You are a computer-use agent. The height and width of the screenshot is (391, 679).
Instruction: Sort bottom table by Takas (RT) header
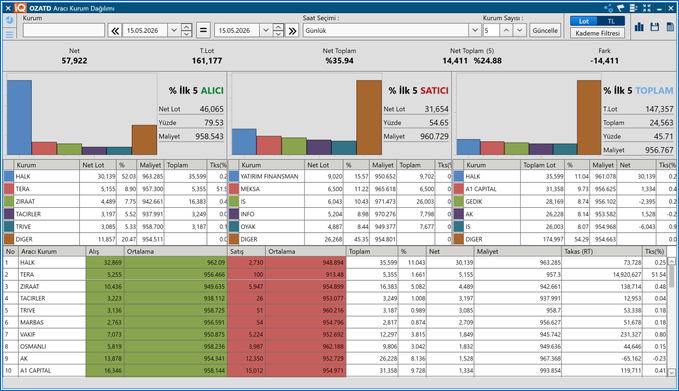point(602,251)
